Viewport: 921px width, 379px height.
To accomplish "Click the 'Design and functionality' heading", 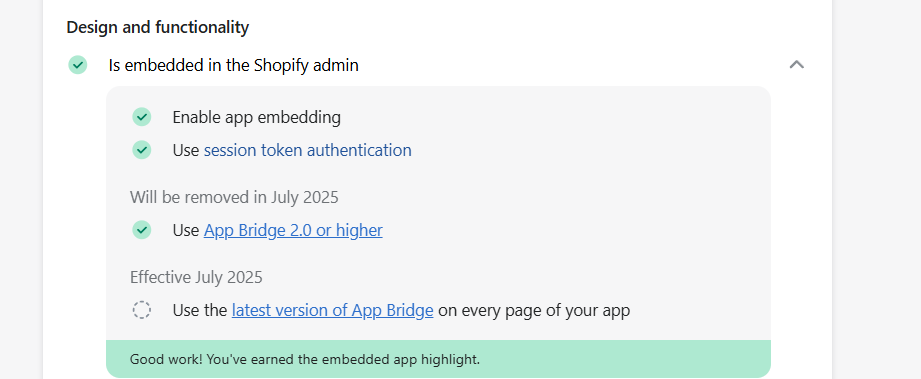I will 157,27.
